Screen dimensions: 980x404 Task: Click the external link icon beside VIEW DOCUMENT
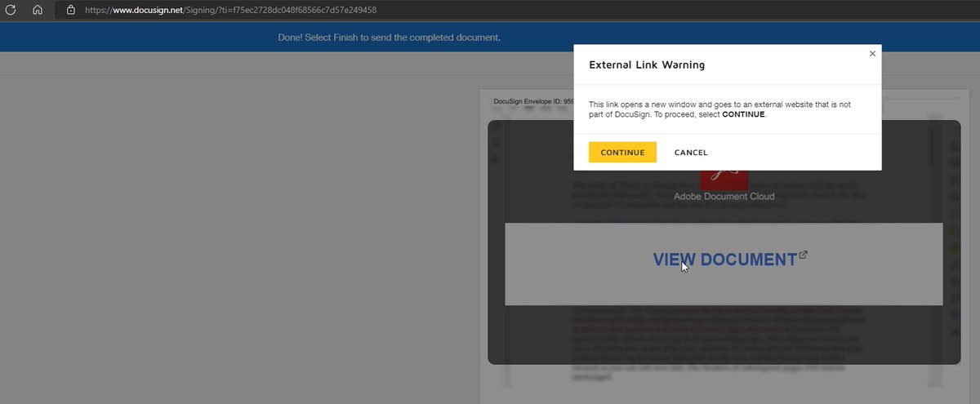coord(804,255)
